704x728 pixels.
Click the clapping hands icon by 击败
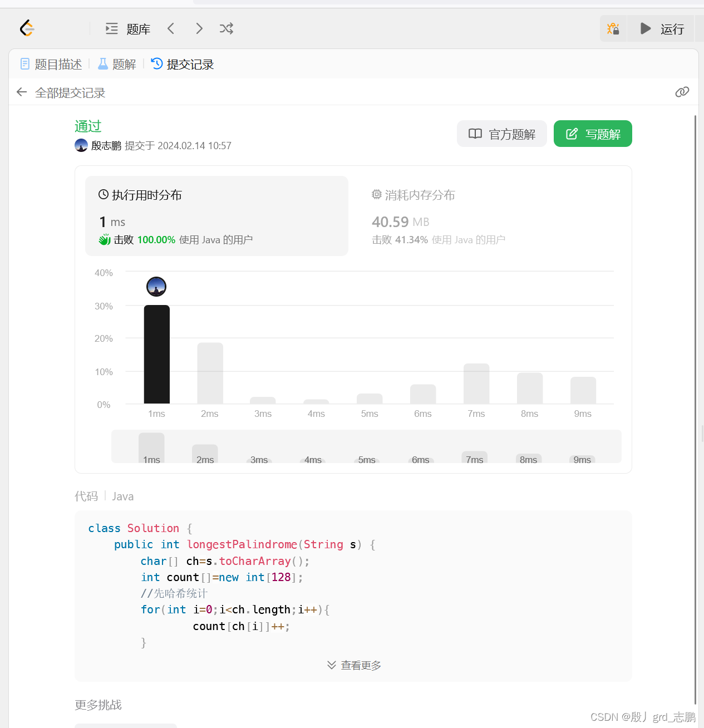105,240
